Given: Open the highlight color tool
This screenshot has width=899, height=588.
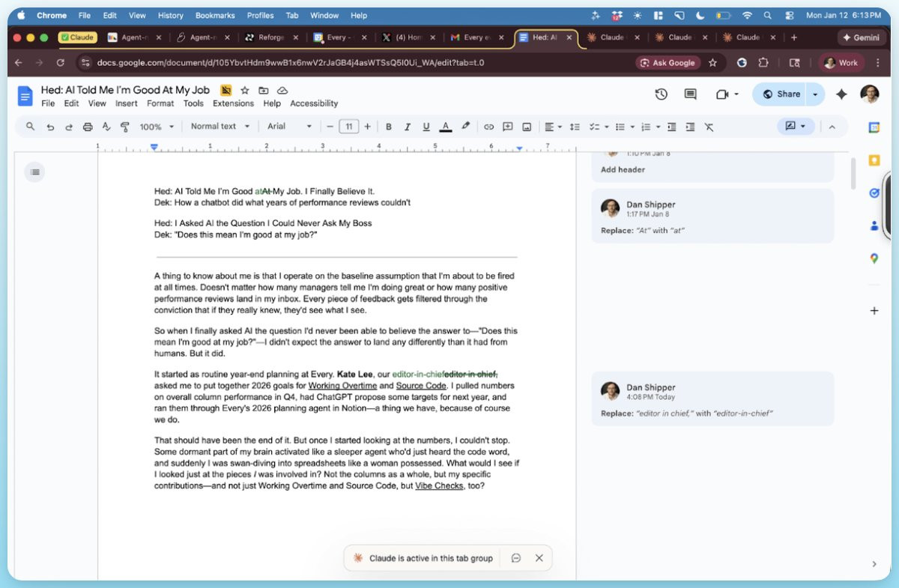Looking at the screenshot, I should [465, 127].
